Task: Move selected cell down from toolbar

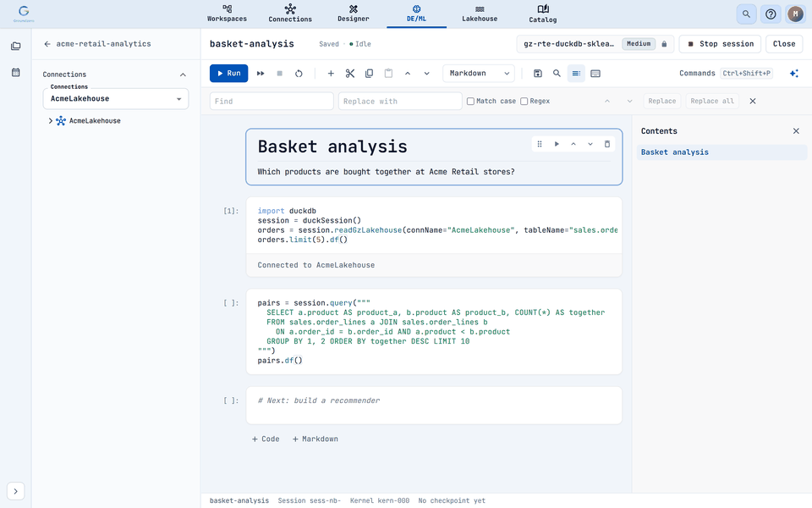Action: coord(426,74)
